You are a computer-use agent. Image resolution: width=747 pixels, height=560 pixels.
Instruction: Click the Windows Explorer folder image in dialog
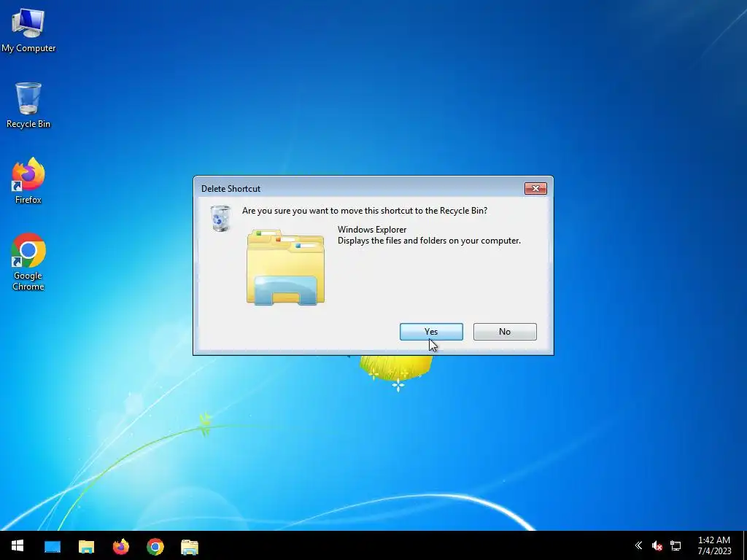pos(285,267)
